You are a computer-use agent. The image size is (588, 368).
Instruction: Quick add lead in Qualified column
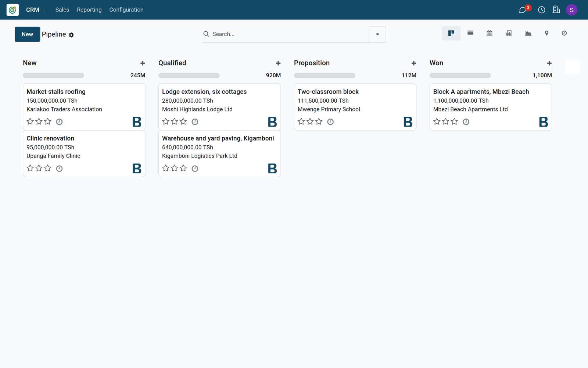click(278, 63)
